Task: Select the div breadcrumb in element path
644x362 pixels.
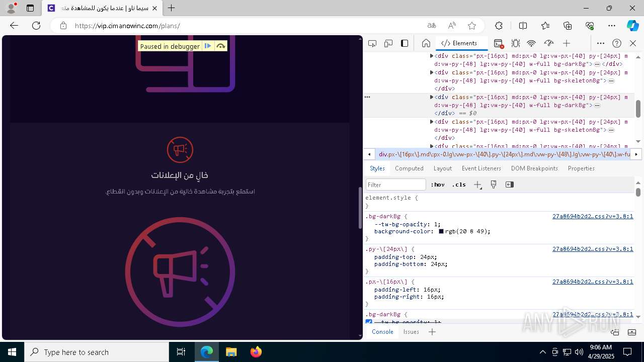Action: [504, 154]
